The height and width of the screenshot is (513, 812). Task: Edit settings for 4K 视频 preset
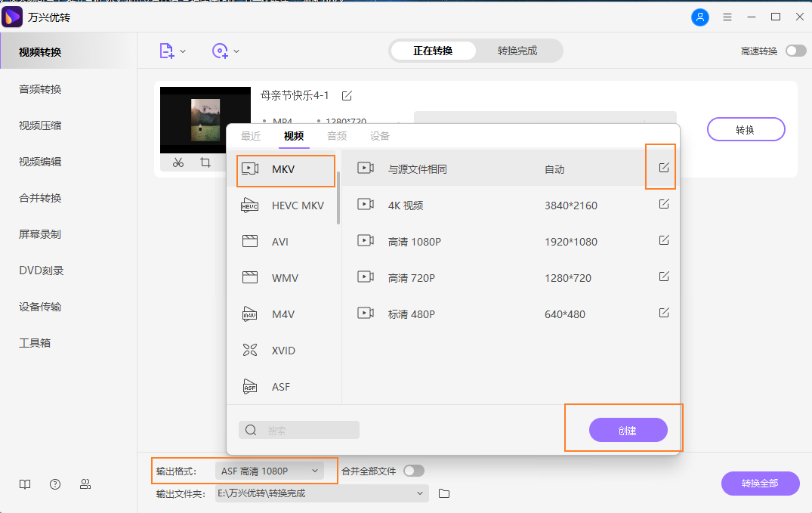point(663,204)
